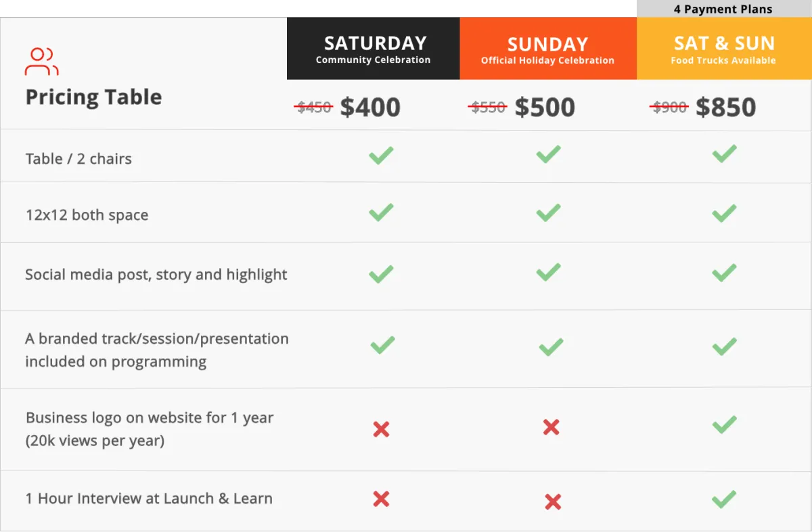Click the Sunday red X for Business logo row
This screenshot has width=812, height=532.
[x=551, y=427]
